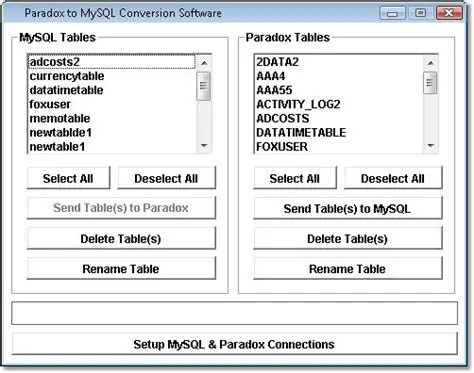Click Send Table(s) to MySQL button

(348, 208)
